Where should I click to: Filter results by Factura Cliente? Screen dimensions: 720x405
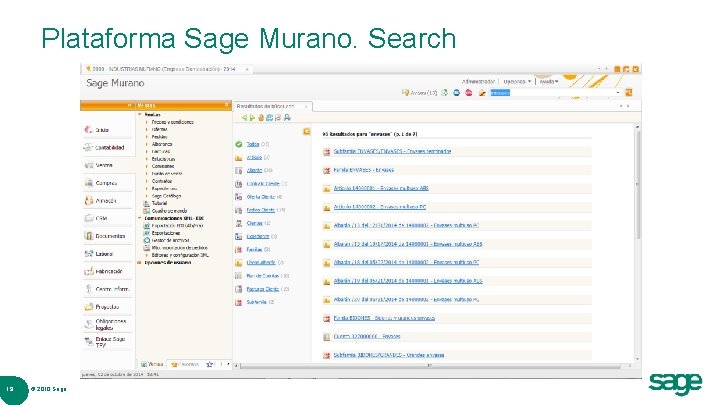[x=262, y=289]
